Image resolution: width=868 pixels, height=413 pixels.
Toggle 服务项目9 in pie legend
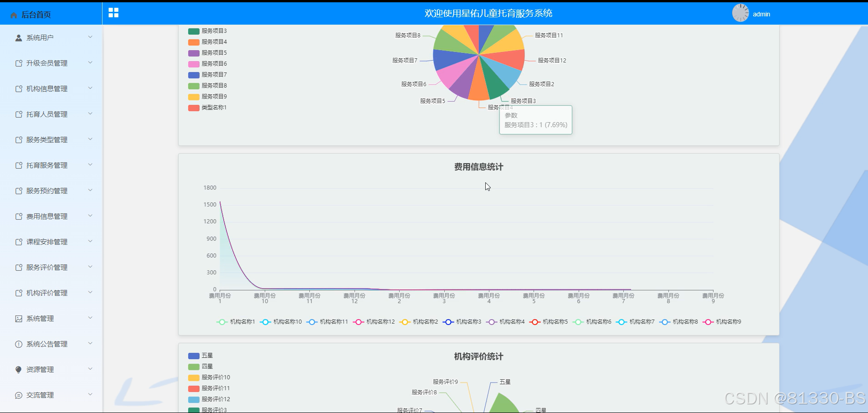click(x=207, y=97)
